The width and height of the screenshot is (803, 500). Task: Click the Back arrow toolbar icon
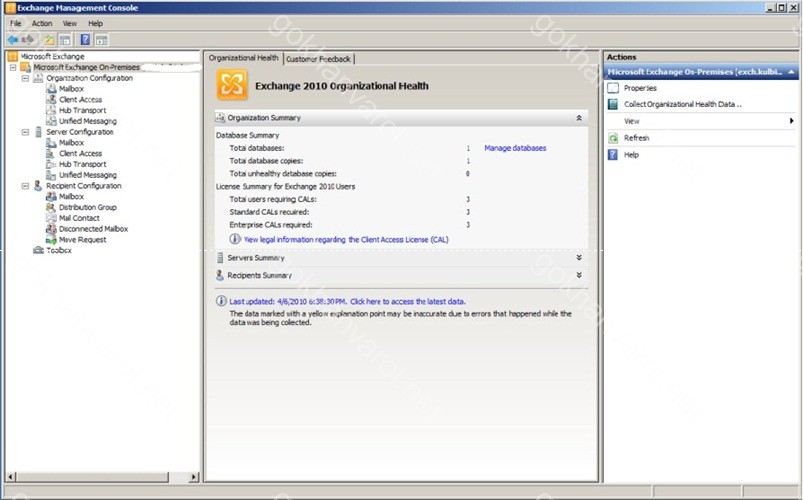(13, 39)
